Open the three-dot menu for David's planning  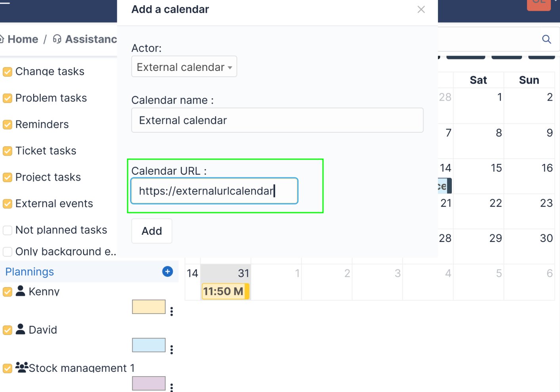pos(172,350)
